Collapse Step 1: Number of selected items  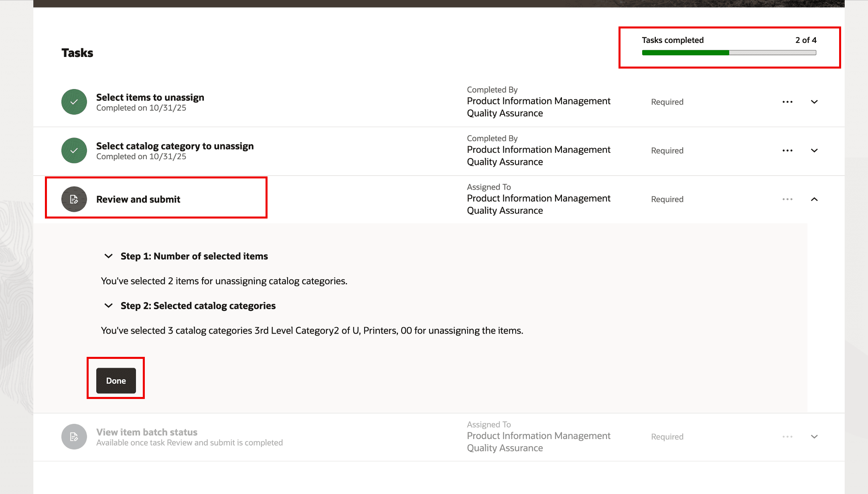(108, 256)
